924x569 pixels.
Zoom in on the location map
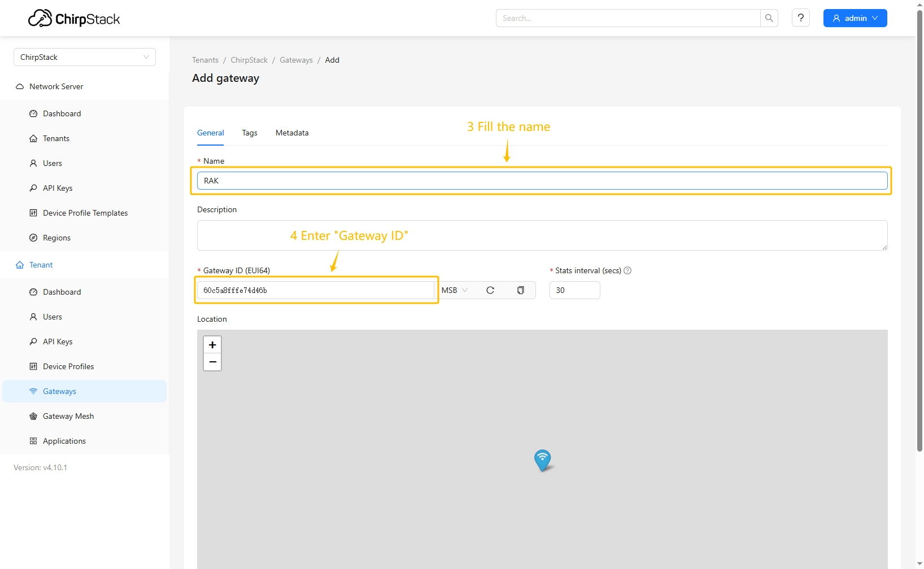pos(212,345)
